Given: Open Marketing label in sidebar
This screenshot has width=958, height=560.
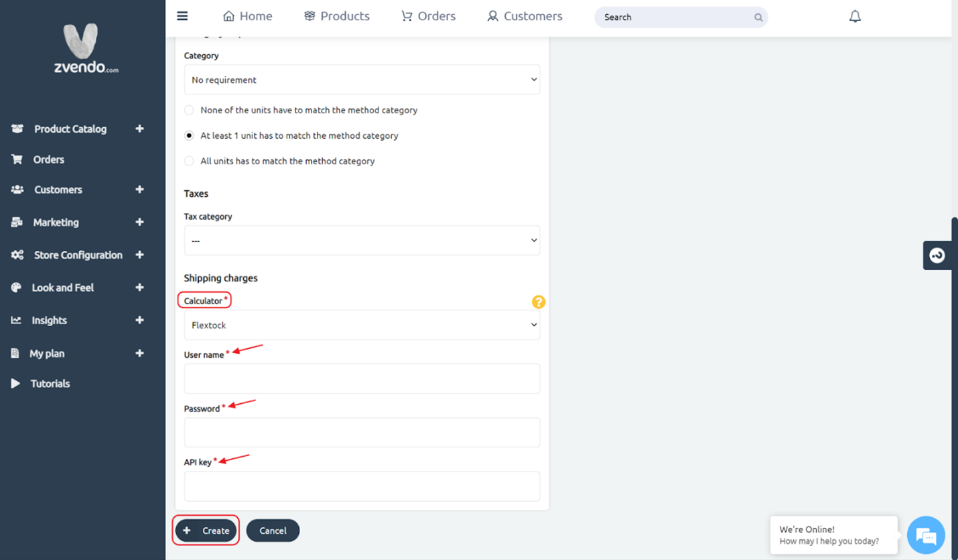Looking at the screenshot, I should pos(56,222).
